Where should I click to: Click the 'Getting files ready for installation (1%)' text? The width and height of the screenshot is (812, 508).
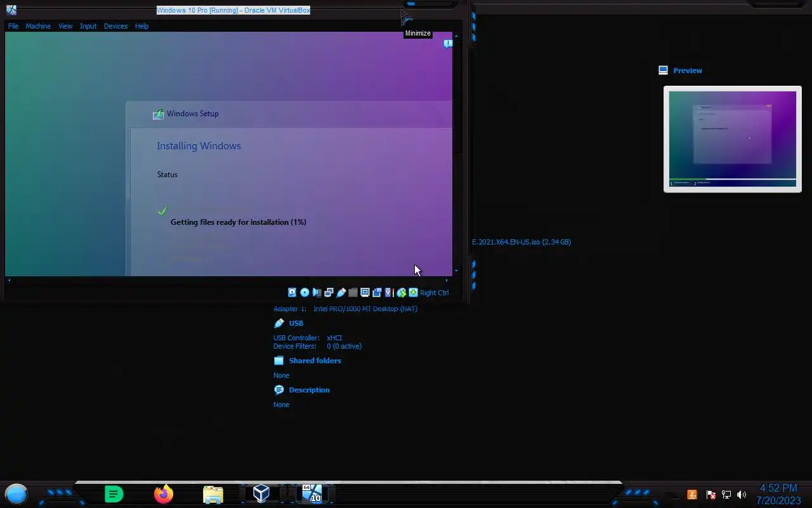tap(239, 222)
